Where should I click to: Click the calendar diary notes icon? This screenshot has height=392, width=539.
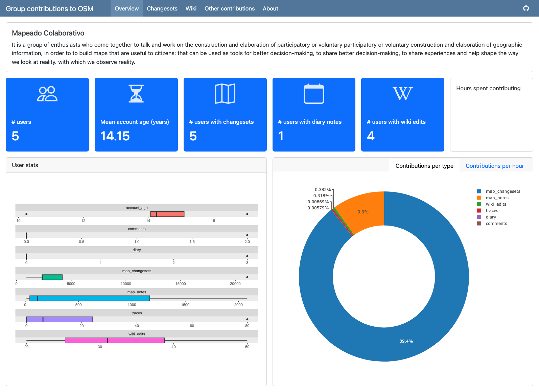point(314,94)
